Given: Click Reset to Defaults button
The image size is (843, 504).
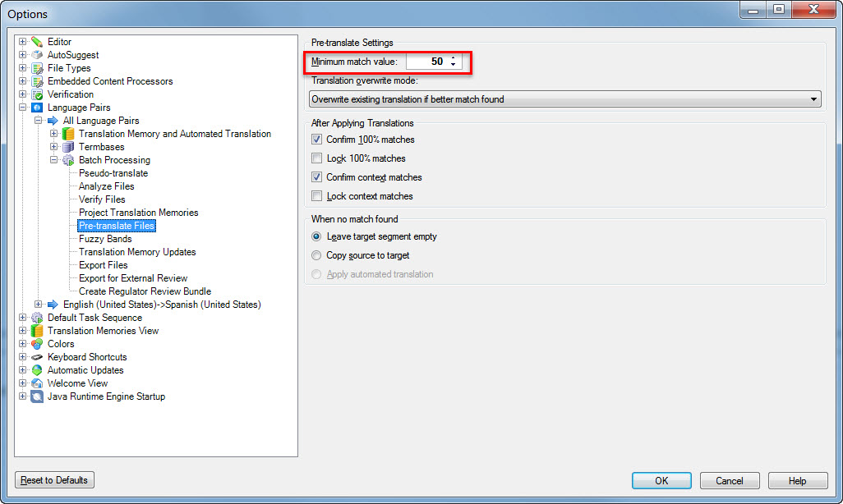Looking at the screenshot, I should point(54,480).
